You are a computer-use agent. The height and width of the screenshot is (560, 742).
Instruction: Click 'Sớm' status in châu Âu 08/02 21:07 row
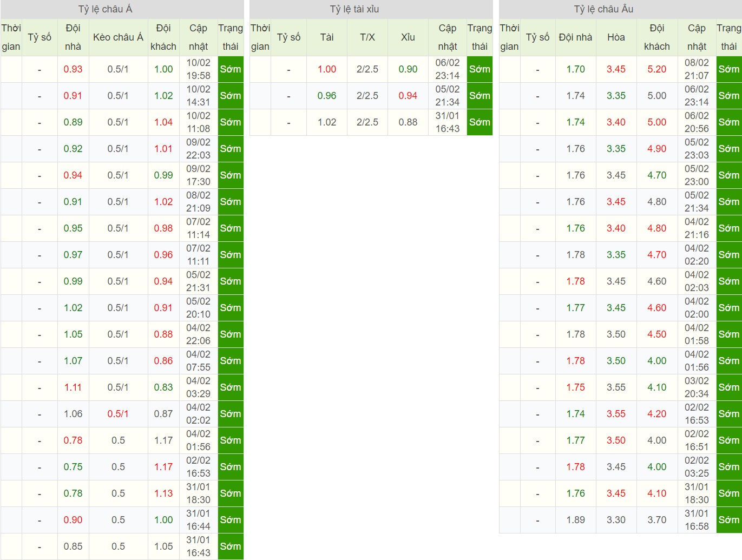point(729,69)
